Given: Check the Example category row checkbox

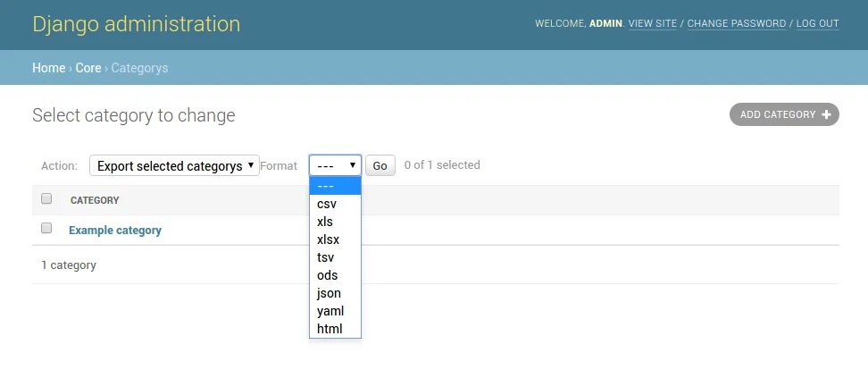Looking at the screenshot, I should pos(46,228).
